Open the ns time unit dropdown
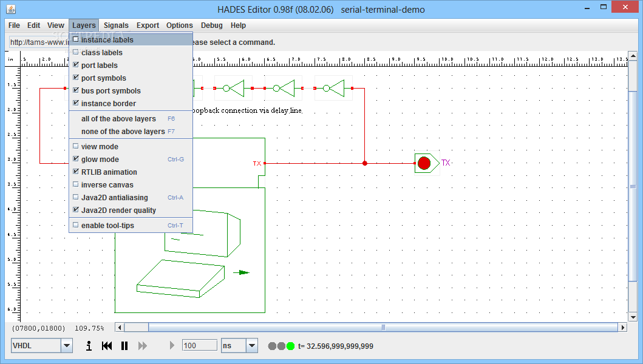This screenshot has width=643, height=364. coord(252,346)
